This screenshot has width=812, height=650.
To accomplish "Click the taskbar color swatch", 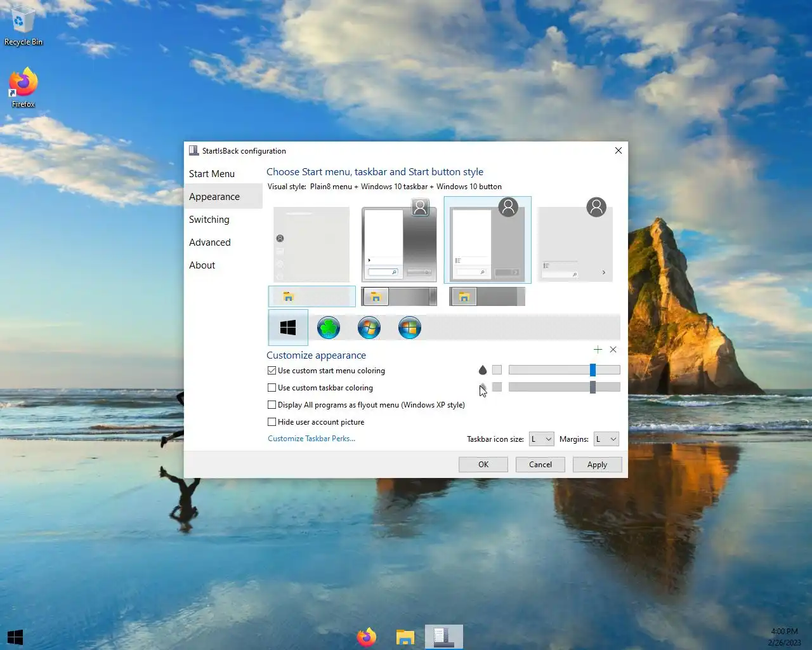I will (x=497, y=387).
